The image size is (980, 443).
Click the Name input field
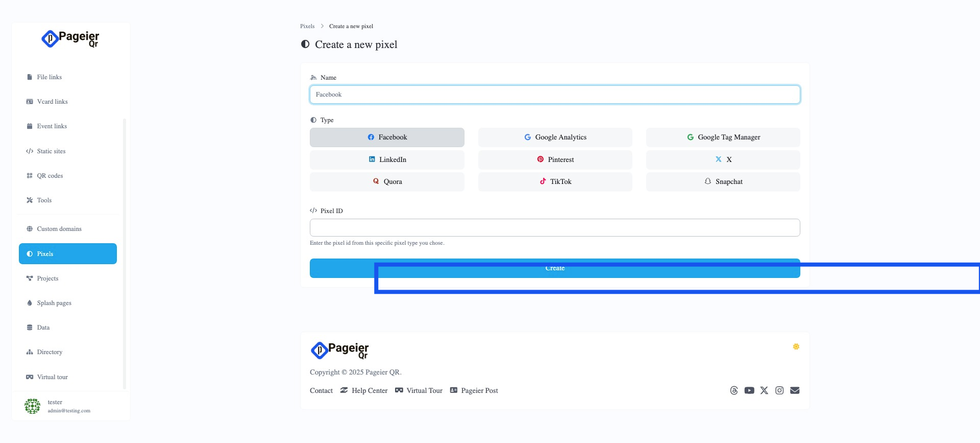click(x=555, y=95)
